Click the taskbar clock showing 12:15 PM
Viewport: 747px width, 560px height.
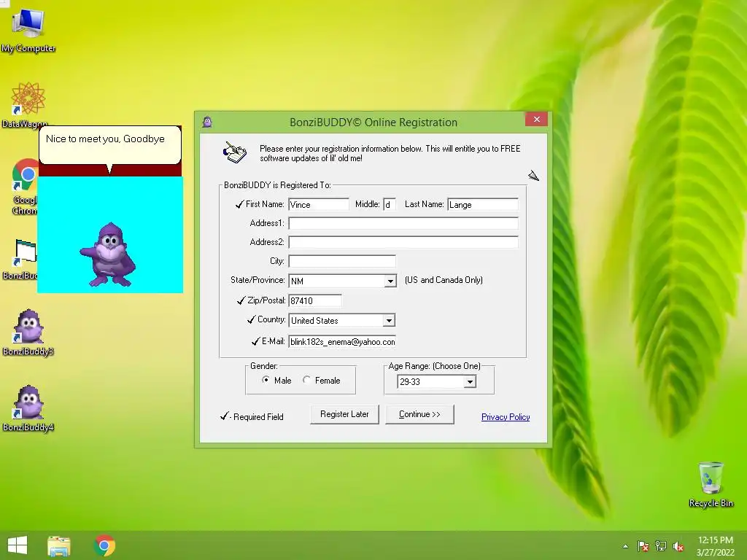tap(715, 546)
